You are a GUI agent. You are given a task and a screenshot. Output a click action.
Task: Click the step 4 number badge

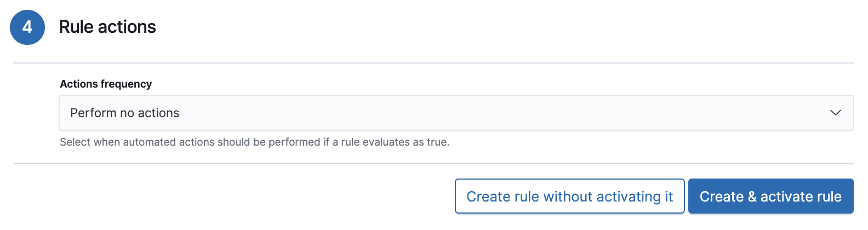27,27
